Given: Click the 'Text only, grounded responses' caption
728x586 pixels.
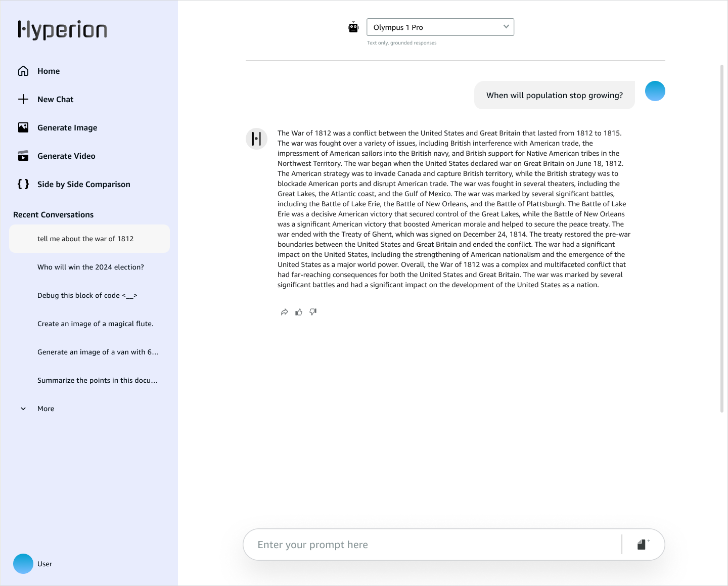Looking at the screenshot, I should pos(401,43).
